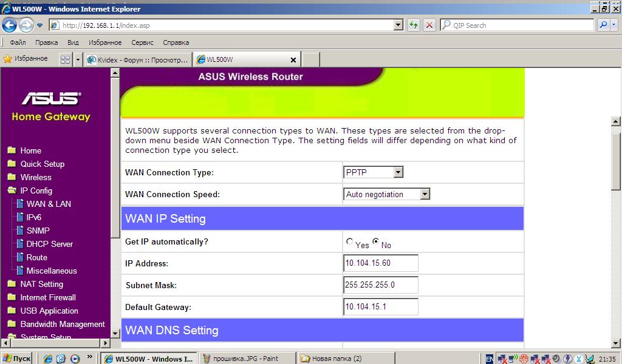
Task: Click main page scrollbar up arrow
Action: click(x=616, y=121)
